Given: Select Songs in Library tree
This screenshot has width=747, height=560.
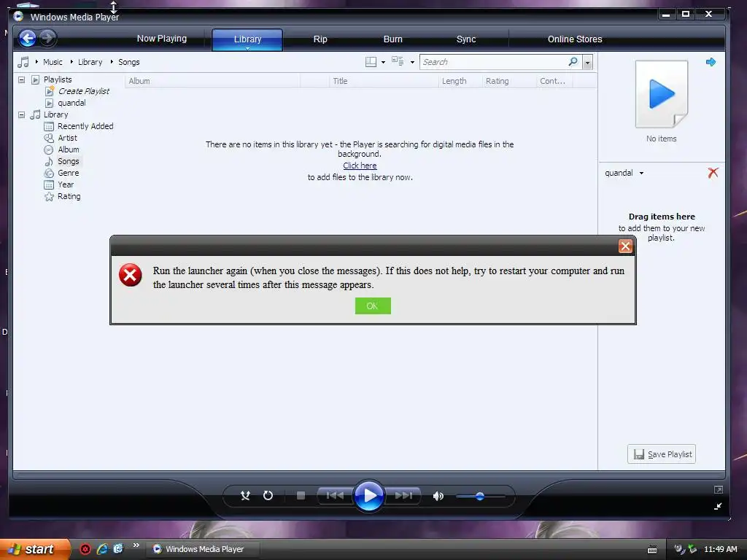Looking at the screenshot, I should (68, 161).
